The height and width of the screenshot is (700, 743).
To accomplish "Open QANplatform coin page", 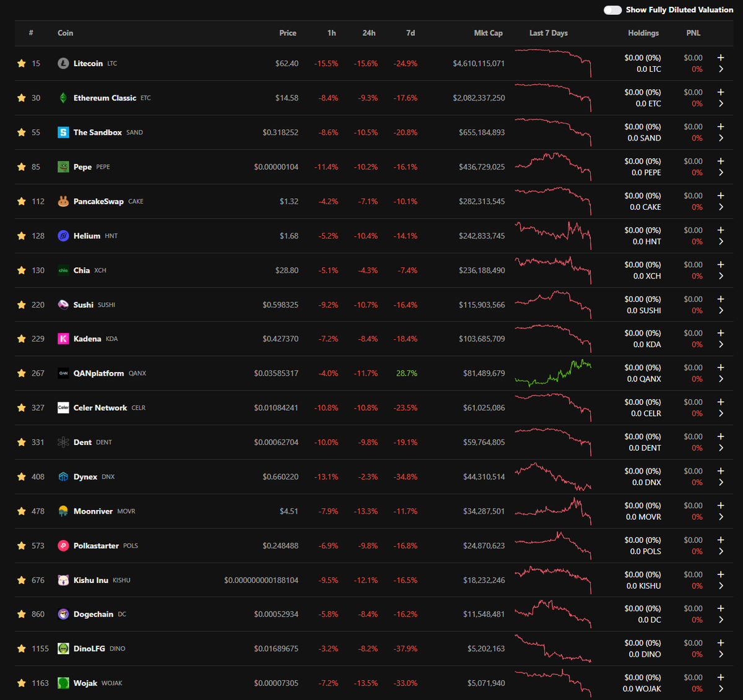I will click(x=98, y=373).
